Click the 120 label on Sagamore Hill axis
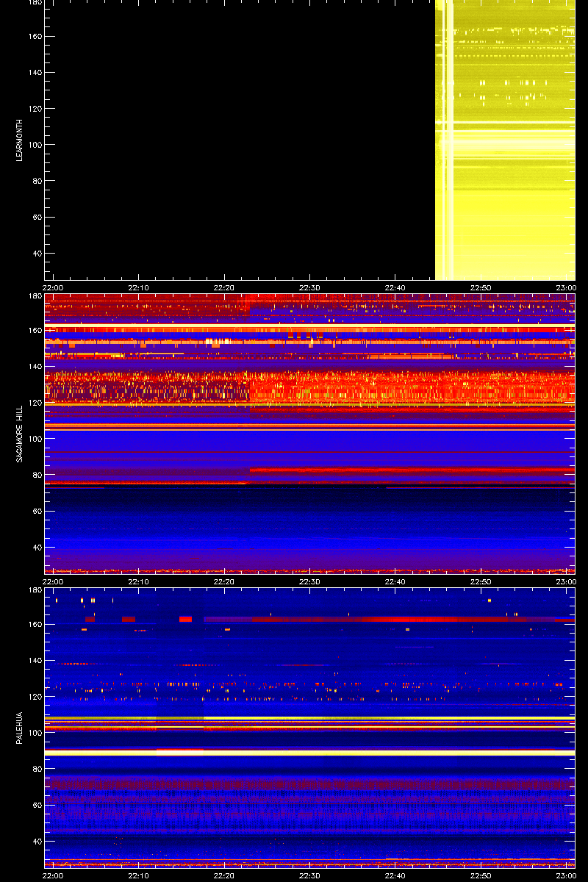The width and height of the screenshot is (588, 882). [x=35, y=403]
